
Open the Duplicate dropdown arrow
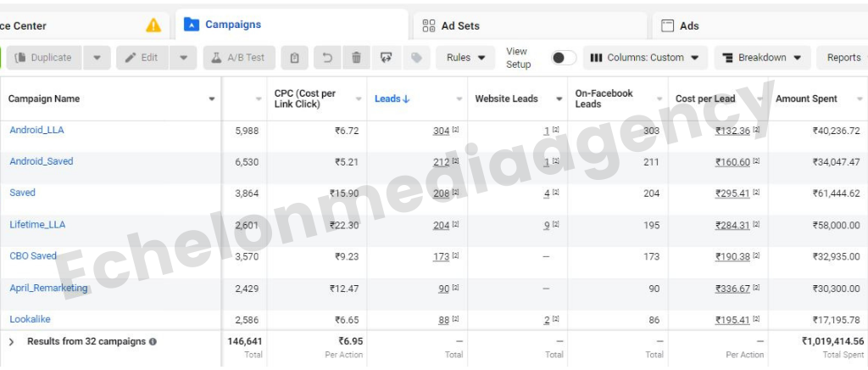97,58
